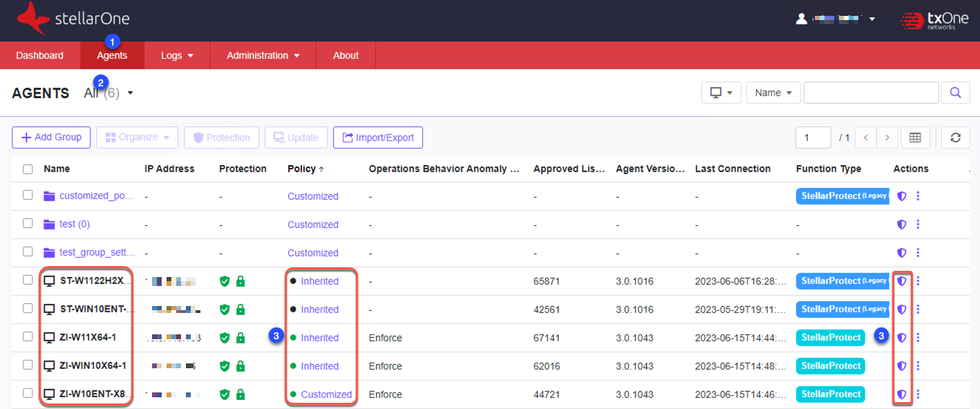This screenshot has width=980, height=409.
Task: Go to next page arrow
Action: point(887,137)
